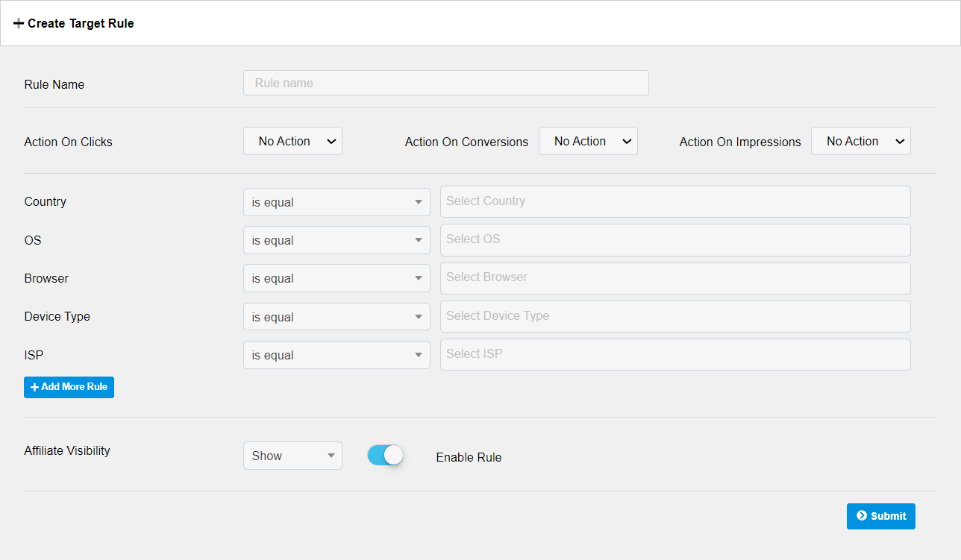The image size is (961, 560).
Task: Expand the OS operator dropdown
Action: tap(336, 240)
